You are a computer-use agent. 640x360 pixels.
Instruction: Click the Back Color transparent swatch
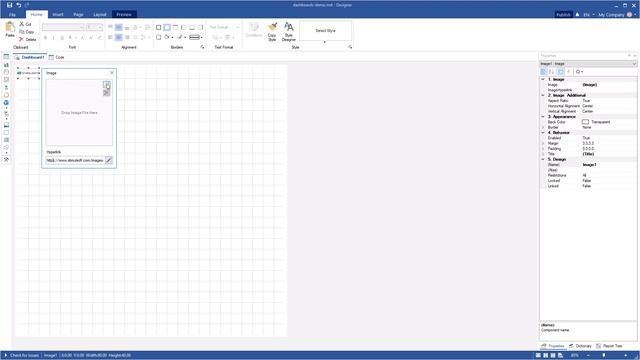585,122
